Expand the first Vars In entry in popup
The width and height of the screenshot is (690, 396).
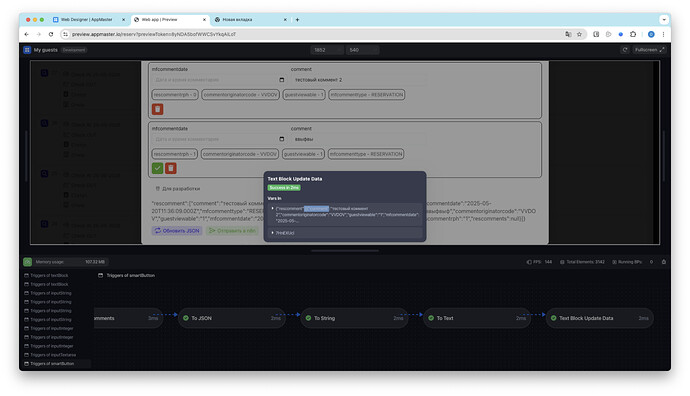[272, 209]
